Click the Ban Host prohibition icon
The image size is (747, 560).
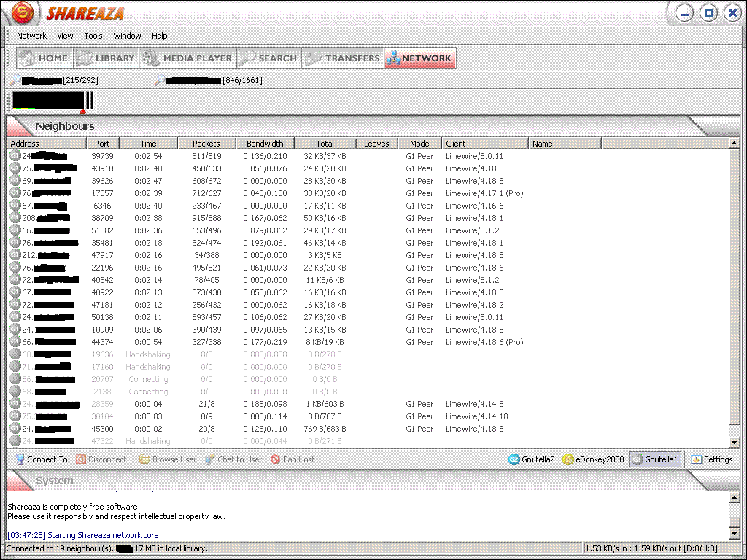[x=275, y=459]
